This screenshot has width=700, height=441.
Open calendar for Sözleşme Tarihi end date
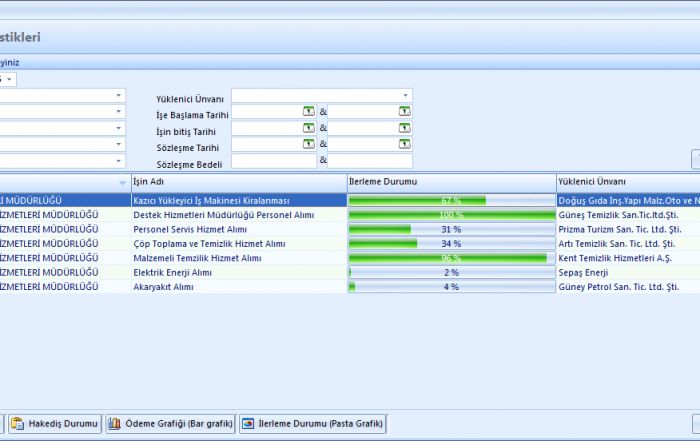point(405,144)
